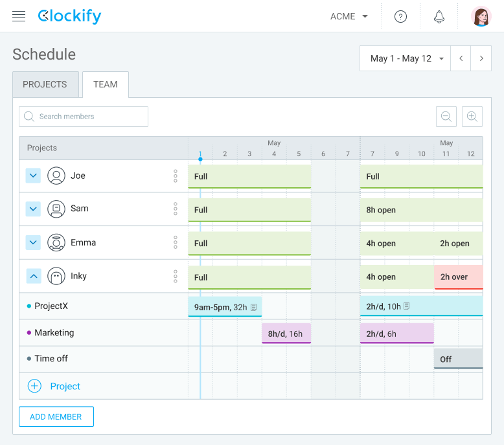Image resolution: width=504 pixels, height=445 pixels.
Task: Zoom out the schedule timeline
Action: [446, 117]
